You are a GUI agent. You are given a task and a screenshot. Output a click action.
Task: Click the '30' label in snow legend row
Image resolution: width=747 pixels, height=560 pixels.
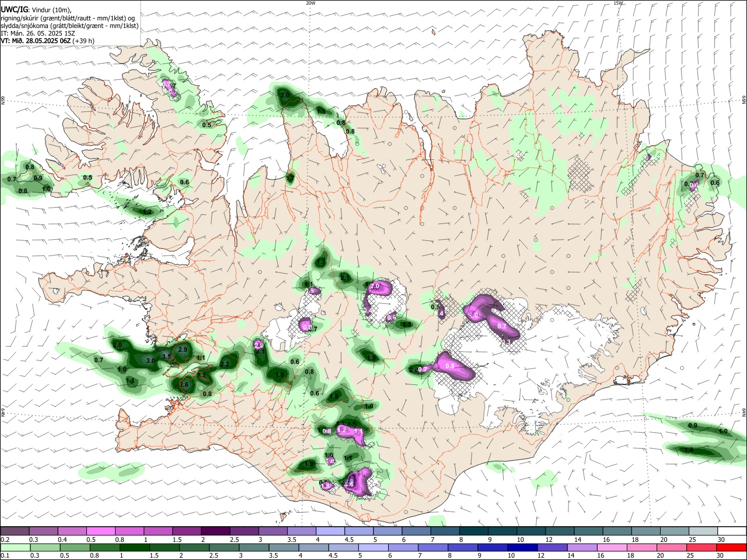tap(721, 540)
